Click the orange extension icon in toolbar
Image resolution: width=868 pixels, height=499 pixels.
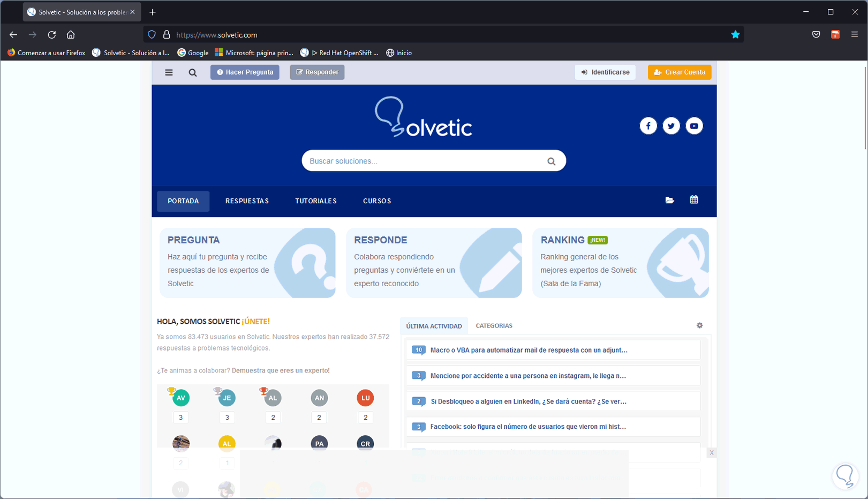pyautogui.click(x=835, y=35)
